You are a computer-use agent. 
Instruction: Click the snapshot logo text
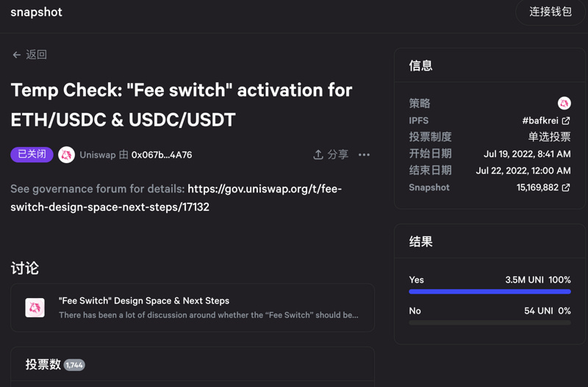pyautogui.click(x=36, y=12)
